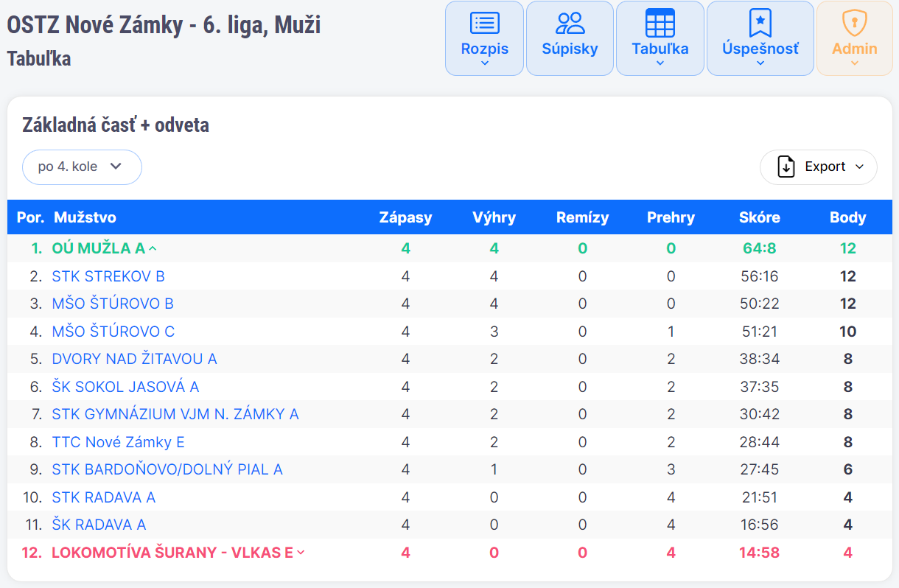Open the Rozpis schedule menu
The height and width of the screenshot is (588, 899).
[484, 38]
